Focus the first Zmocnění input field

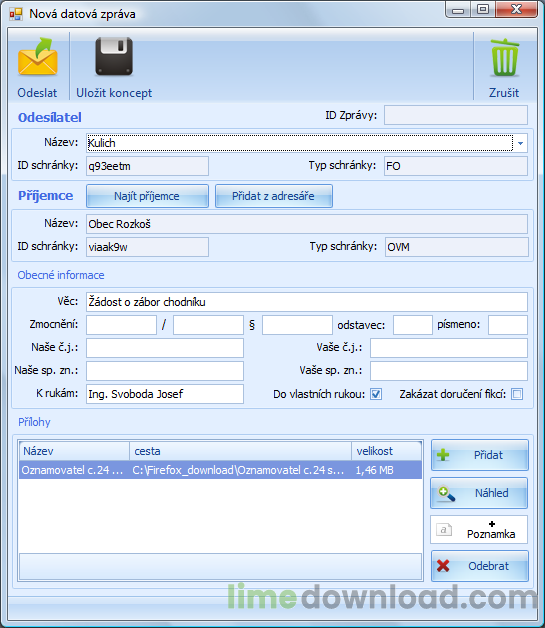pyautogui.click(x=121, y=325)
